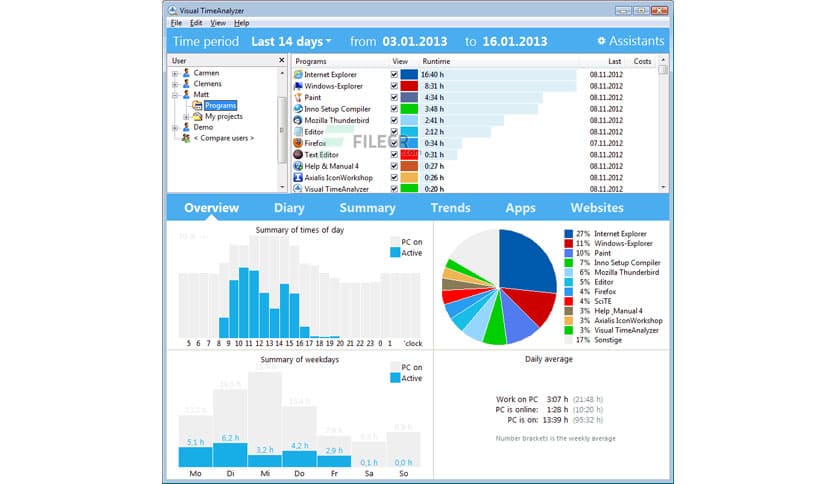Open the Last 14 days period dropdown
The image size is (836, 484).
[x=291, y=42]
